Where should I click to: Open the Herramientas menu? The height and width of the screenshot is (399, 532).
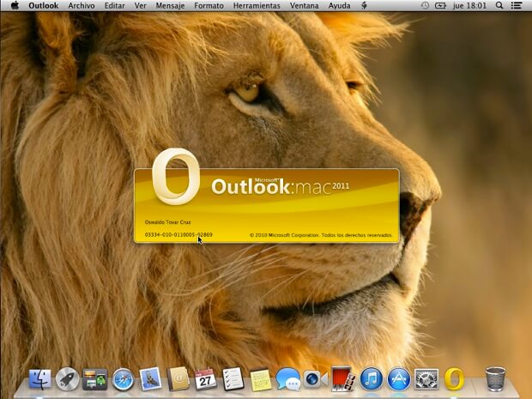coord(257,6)
